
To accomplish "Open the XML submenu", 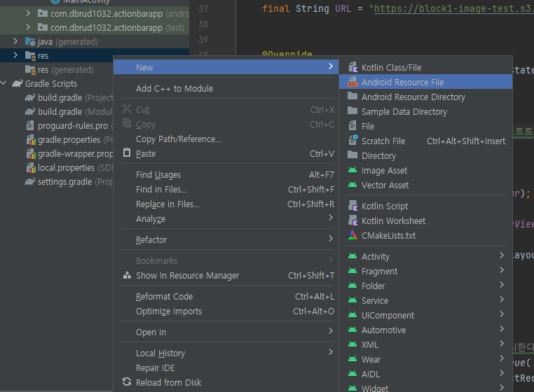I will point(425,344).
